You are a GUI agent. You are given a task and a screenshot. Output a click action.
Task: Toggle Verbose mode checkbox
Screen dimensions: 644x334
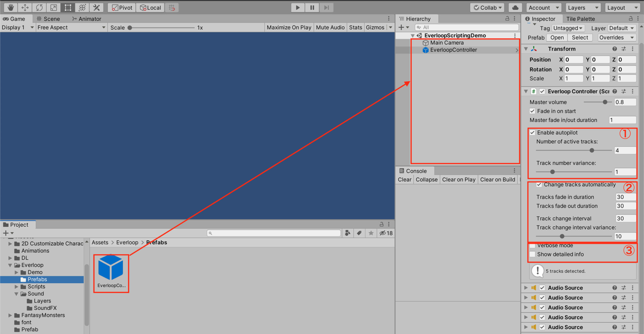[533, 245]
